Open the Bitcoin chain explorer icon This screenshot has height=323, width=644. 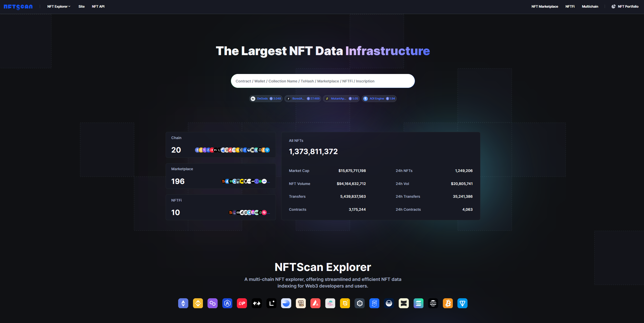(448, 303)
